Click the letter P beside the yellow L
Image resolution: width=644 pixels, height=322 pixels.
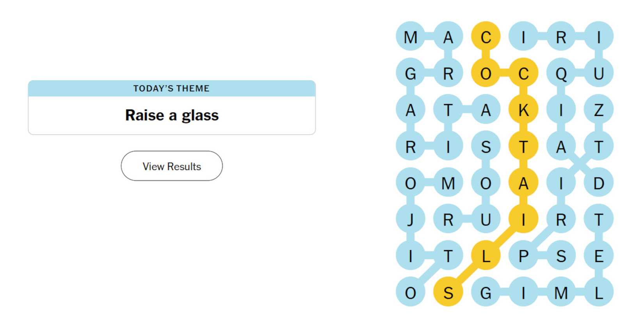(524, 255)
